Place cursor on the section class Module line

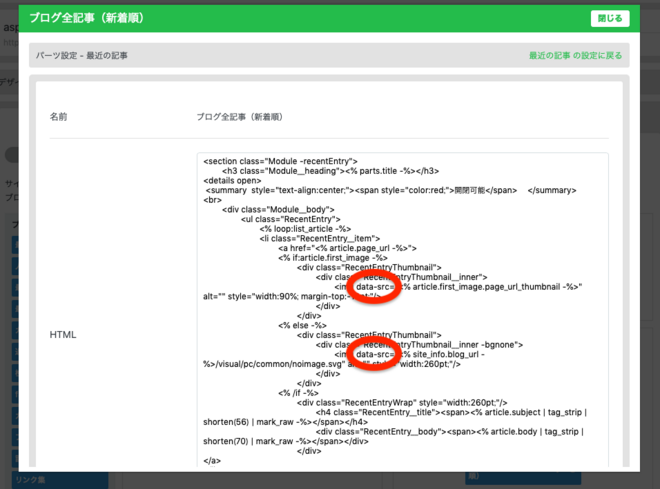coord(280,161)
